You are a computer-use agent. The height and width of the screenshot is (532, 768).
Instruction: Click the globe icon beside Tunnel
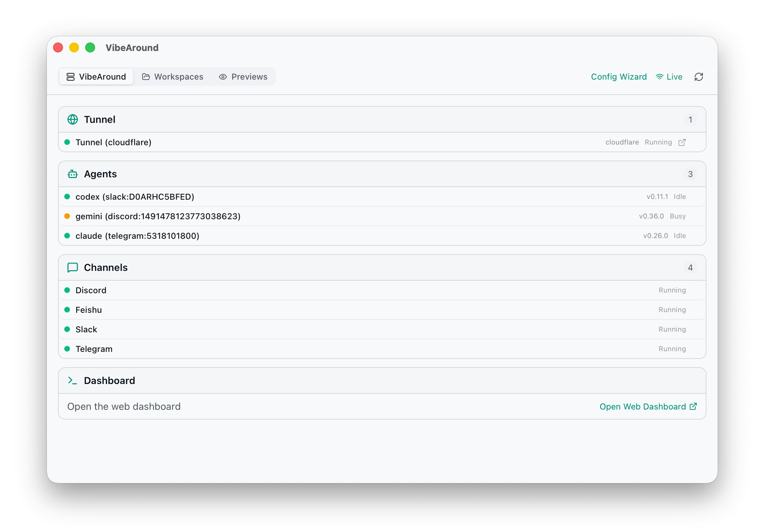[73, 120]
